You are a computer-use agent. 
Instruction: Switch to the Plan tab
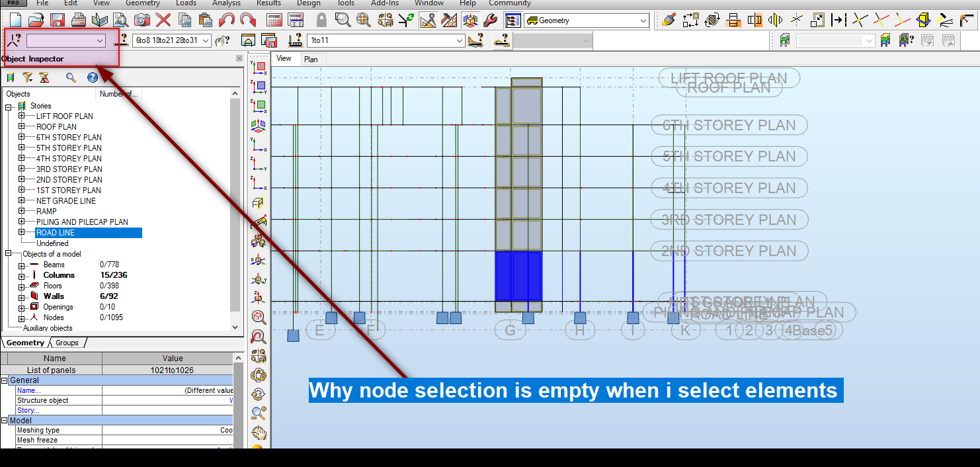[312, 59]
